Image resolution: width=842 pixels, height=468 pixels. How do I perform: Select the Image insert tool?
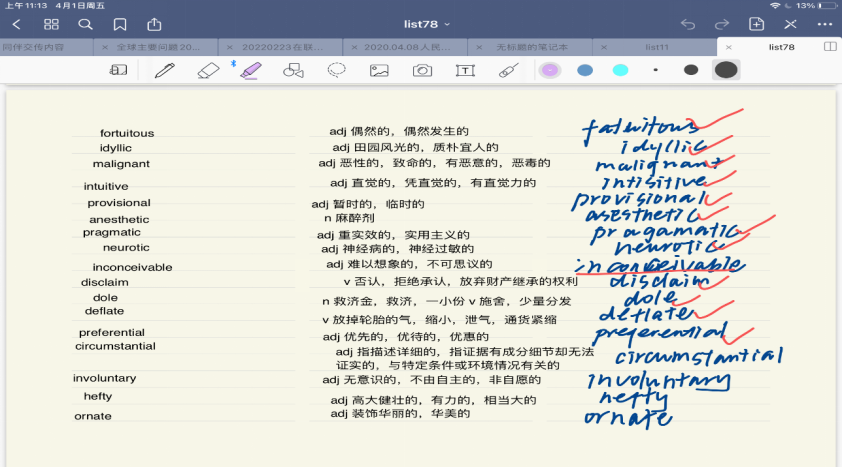click(x=379, y=70)
